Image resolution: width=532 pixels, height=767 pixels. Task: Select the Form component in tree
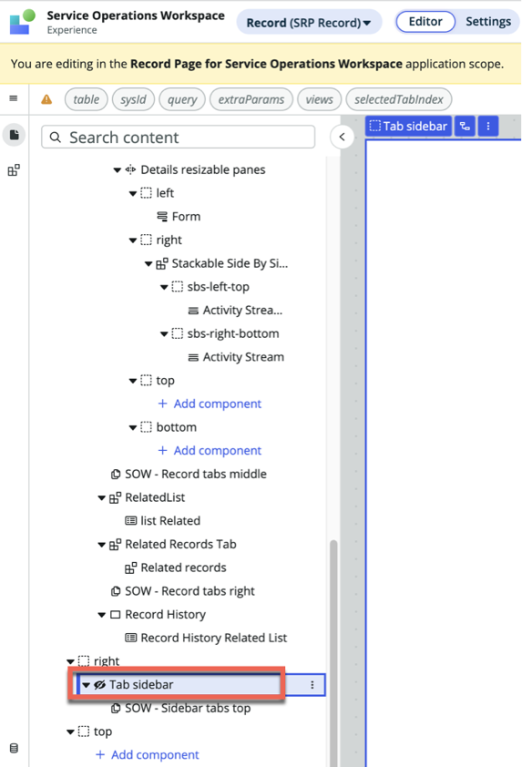(186, 216)
